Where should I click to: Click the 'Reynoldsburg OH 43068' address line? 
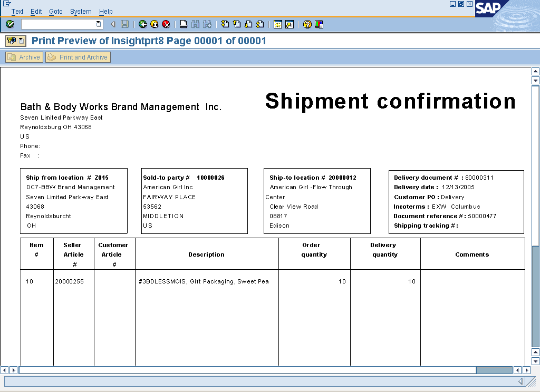[56, 127]
